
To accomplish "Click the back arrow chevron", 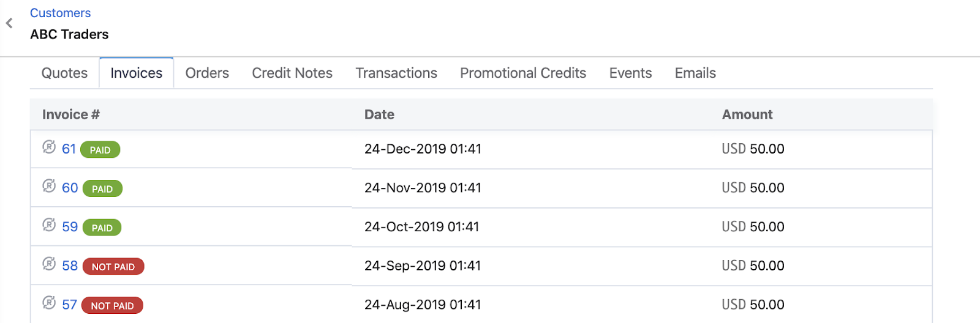I will [9, 23].
